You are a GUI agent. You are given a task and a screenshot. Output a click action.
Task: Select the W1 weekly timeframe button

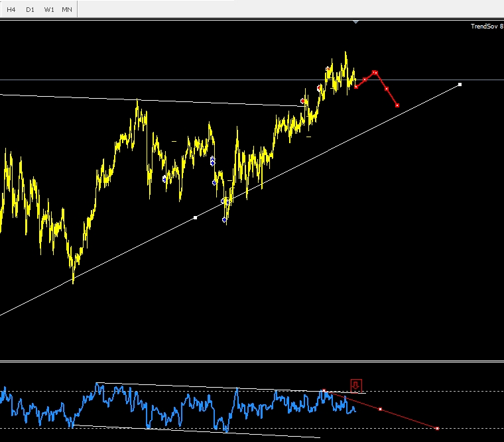tap(49, 10)
